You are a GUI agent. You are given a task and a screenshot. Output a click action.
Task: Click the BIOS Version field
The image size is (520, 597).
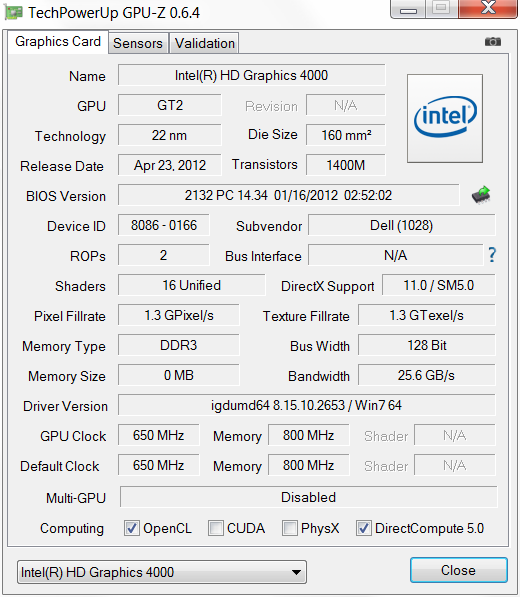click(x=288, y=195)
